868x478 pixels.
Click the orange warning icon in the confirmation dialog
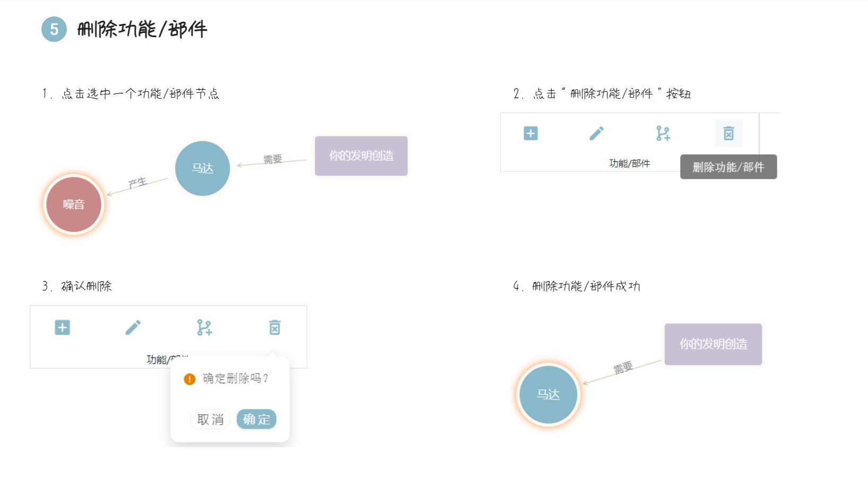coord(189,379)
